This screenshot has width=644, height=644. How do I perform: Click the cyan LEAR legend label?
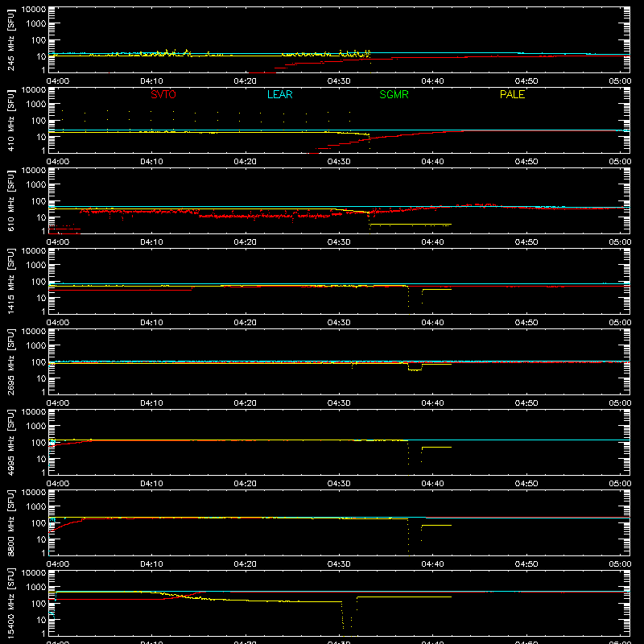tap(279, 94)
